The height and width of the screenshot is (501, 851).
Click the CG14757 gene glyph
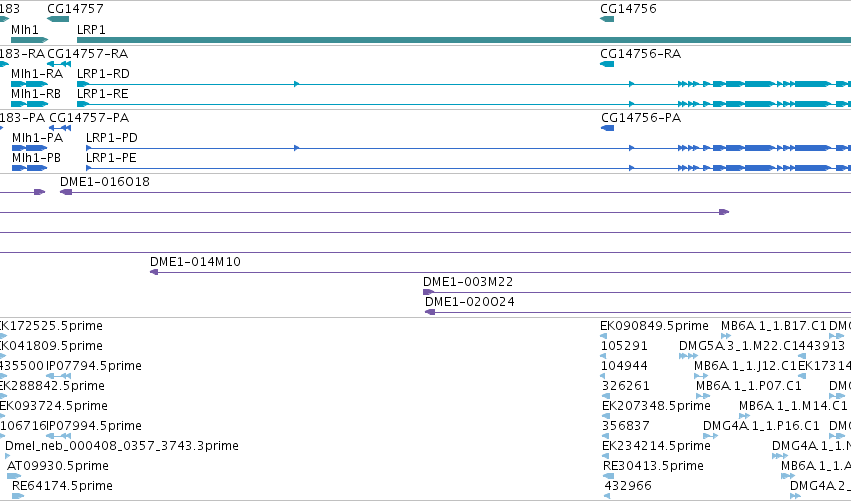coord(58,19)
